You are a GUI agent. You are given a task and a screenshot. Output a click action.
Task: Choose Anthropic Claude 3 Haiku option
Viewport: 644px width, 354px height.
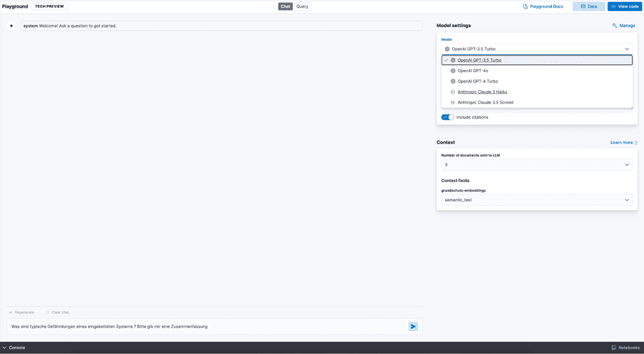click(x=482, y=92)
